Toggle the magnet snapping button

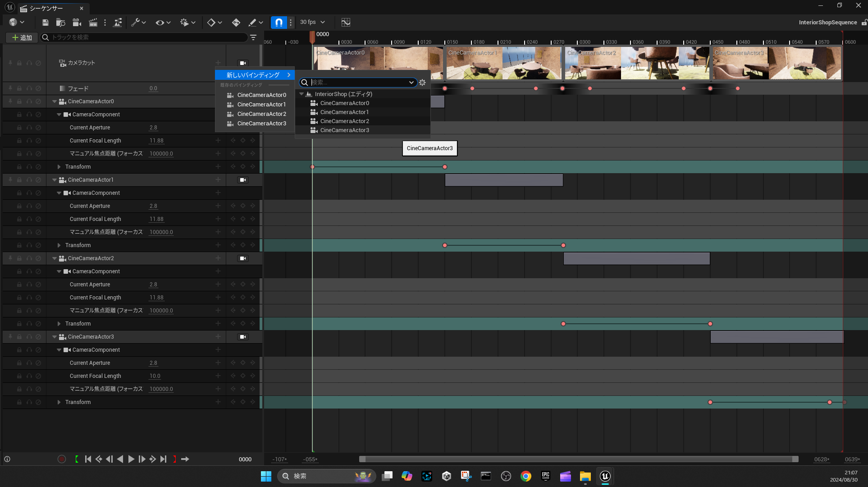pos(279,23)
